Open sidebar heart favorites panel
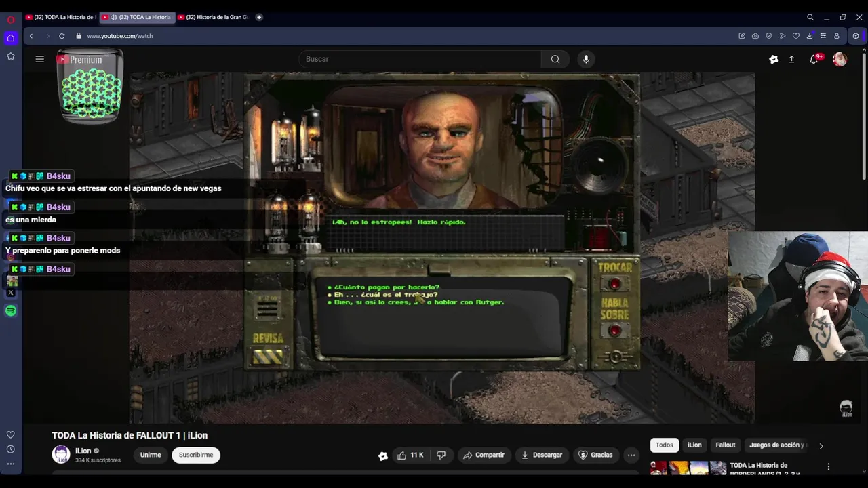The width and height of the screenshot is (868, 488). (x=10, y=434)
